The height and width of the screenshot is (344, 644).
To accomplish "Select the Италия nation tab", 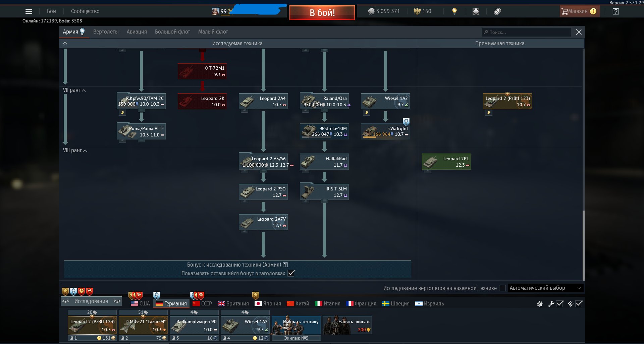I will pos(327,303).
